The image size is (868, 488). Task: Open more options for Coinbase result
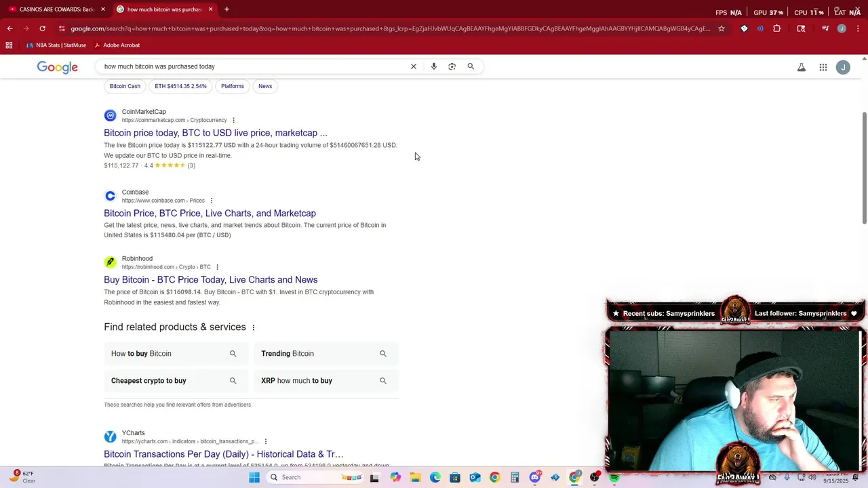tap(212, 201)
